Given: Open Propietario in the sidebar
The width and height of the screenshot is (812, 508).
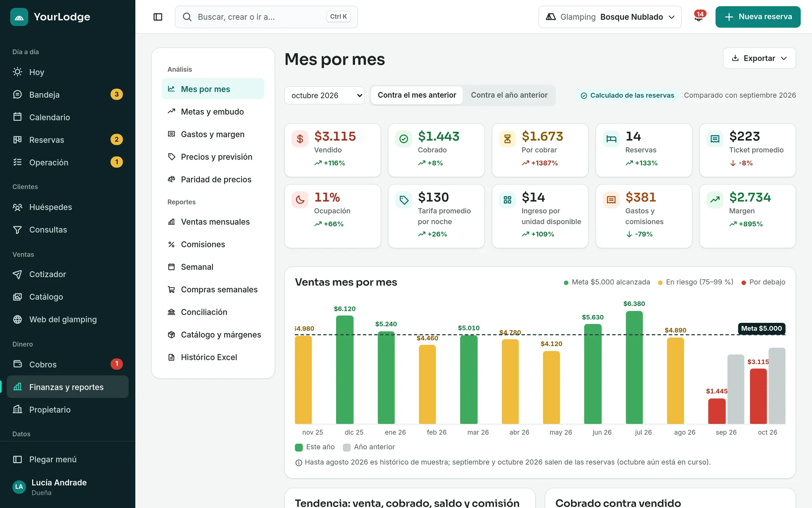Looking at the screenshot, I should click(68, 409).
